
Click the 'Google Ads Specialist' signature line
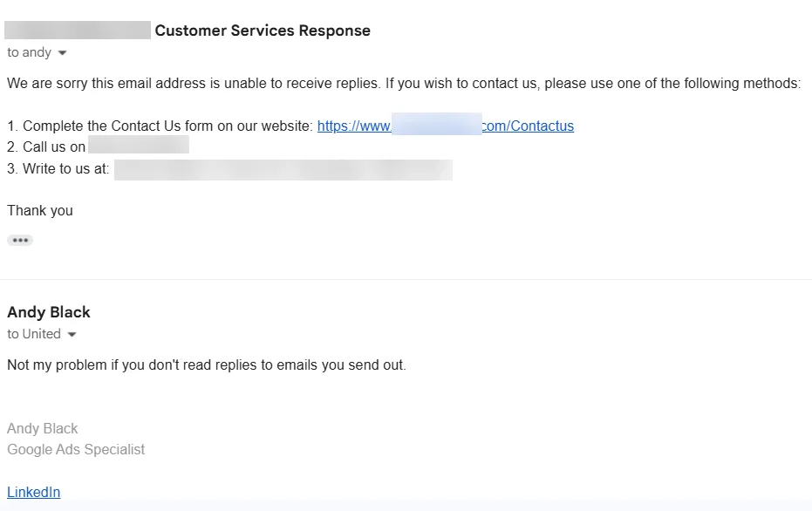pos(76,449)
